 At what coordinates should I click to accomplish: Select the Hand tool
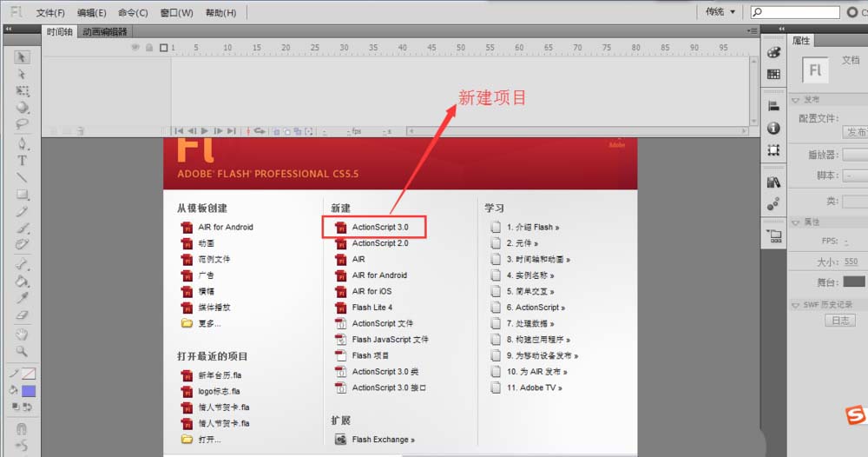[x=23, y=334]
